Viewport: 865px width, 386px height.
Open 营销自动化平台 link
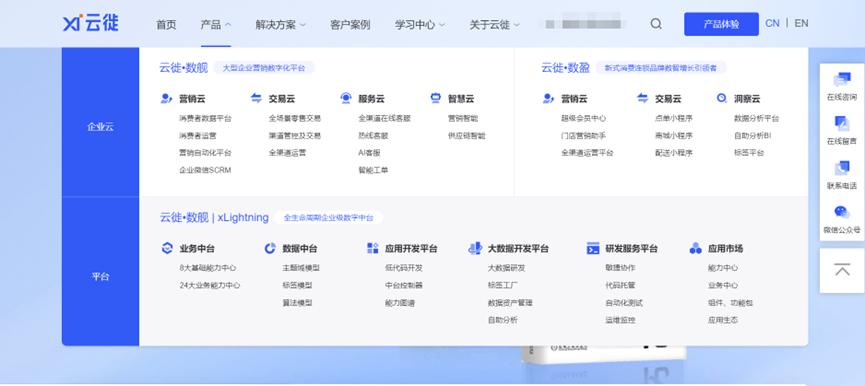(x=205, y=153)
